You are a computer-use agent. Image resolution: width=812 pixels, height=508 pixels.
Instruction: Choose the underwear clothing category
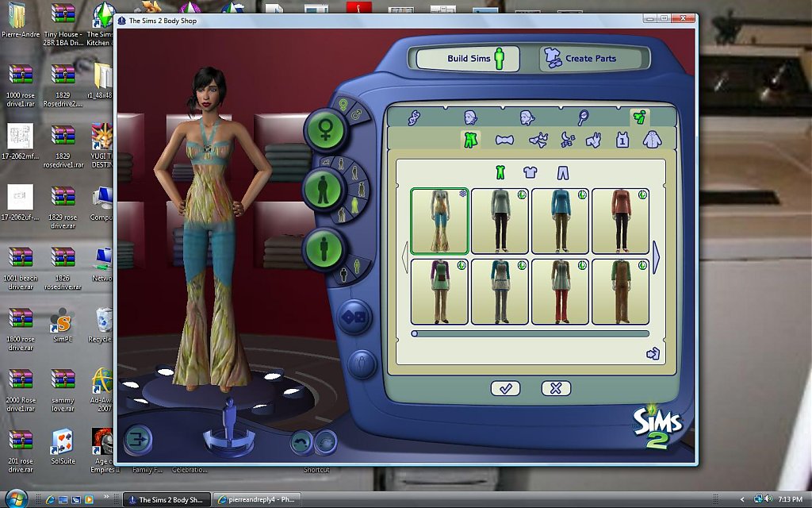pos(538,140)
